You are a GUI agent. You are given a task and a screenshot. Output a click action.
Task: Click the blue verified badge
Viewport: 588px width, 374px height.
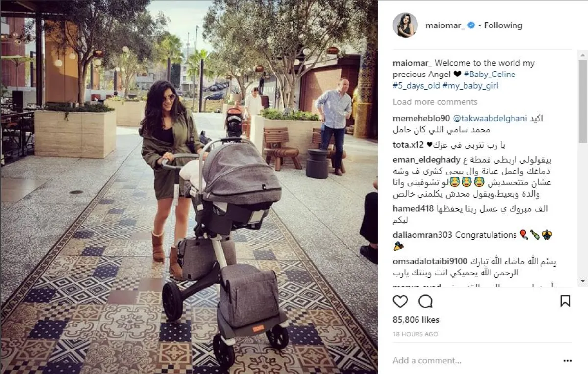point(471,25)
